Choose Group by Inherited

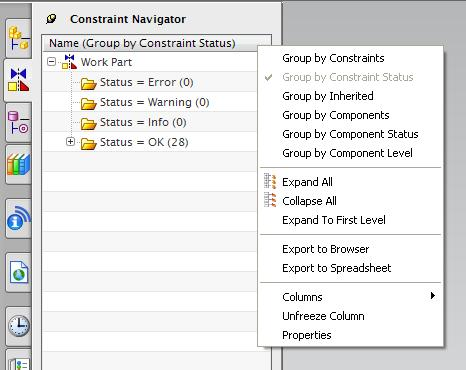click(x=328, y=96)
